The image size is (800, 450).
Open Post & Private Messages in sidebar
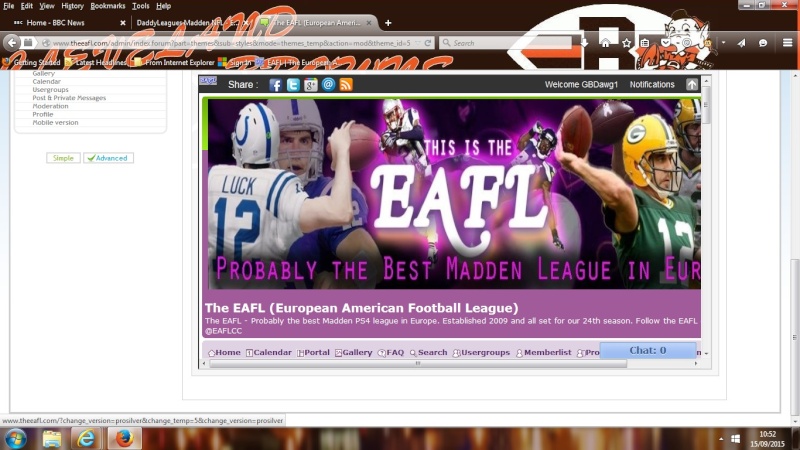(69, 98)
